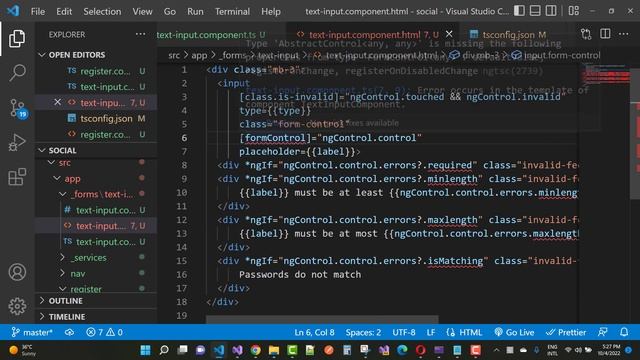The image size is (640, 360).
Task: Click the Open Changes icon in editor toolbar
Action: click(586, 34)
